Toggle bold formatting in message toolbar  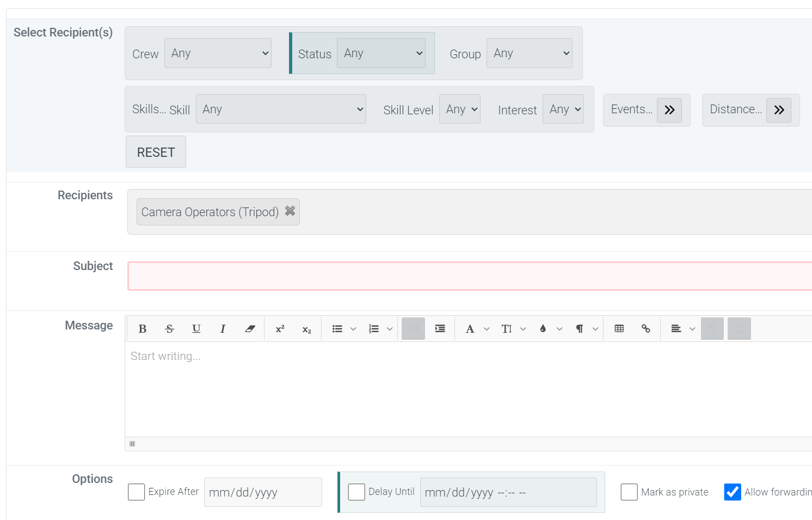[x=143, y=329]
